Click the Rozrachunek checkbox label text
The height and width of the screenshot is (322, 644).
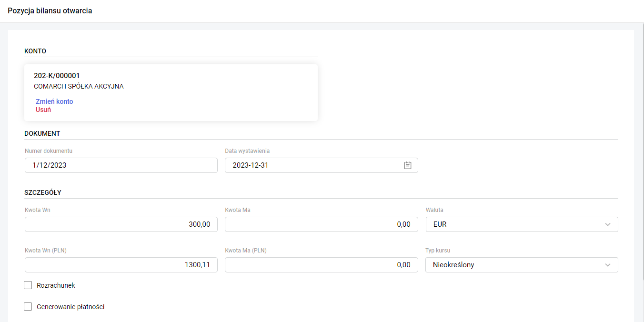pyautogui.click(x=56, y=285)
